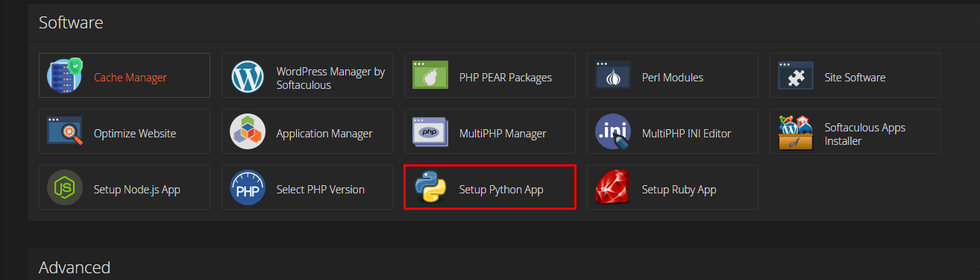Open the MultiPHP INI Editor label

(x=687, y=134)
